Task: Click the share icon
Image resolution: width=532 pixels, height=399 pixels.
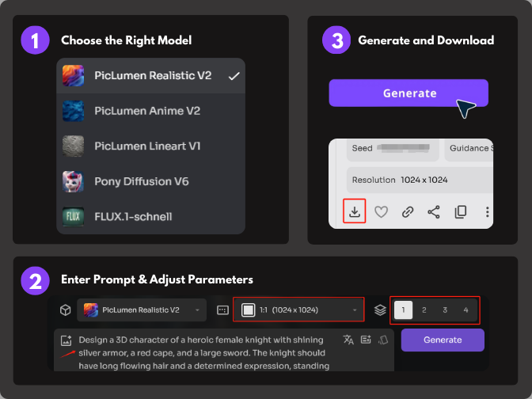Action: tap(434, 211)
